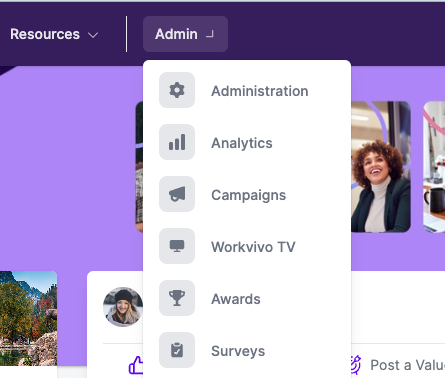
Task: Select Analytics in the Admin menu
Action: tap(247, 142)
